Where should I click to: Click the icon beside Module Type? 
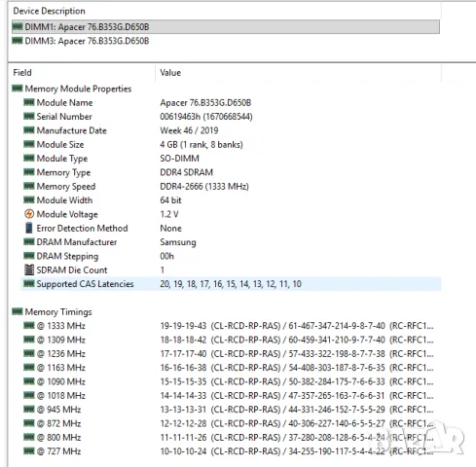[x=29, y=158]
